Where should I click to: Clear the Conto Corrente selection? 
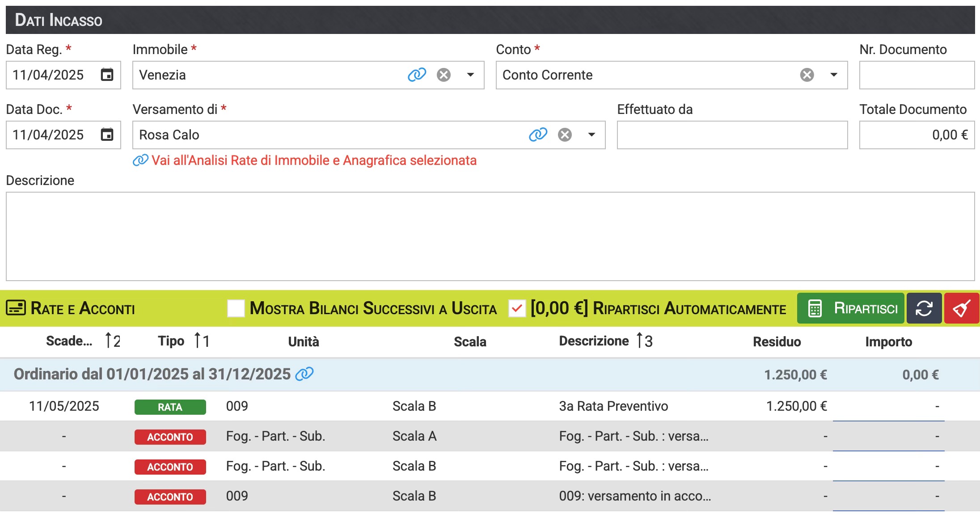(807, 75)
